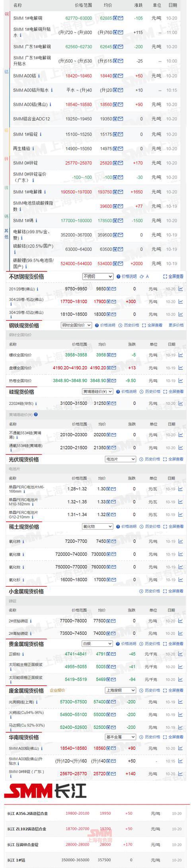Viewport: 191px width, 868px height.
Task: Click 历史价格 in 小金属现货价格 header
Action: coord(150,591)
